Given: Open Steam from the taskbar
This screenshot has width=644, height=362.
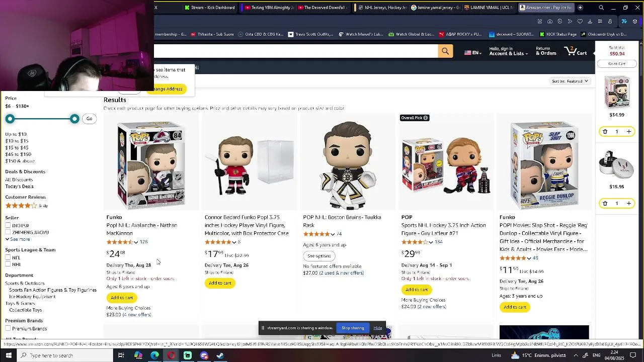Looking at the screenshot, I should pos(220,355).
